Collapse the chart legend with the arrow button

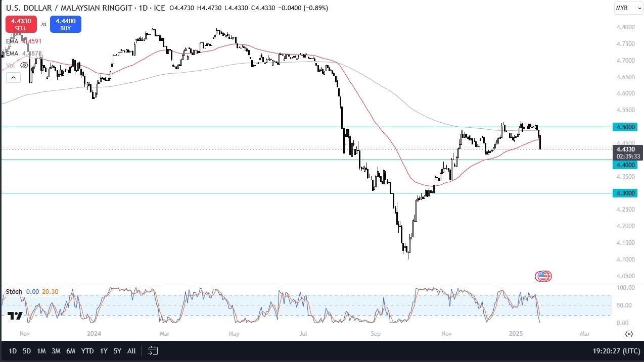click(13, 77)
